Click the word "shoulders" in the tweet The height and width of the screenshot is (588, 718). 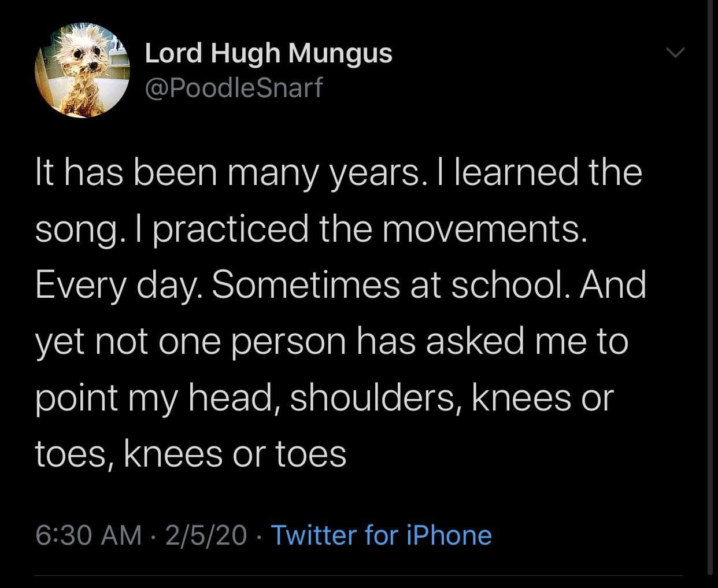[x=375, y=398]
